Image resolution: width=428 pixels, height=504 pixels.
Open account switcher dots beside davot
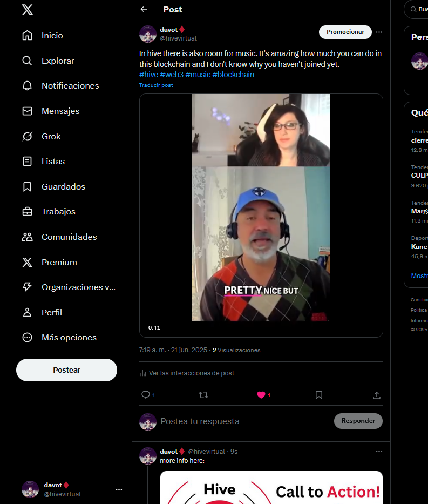coord(119,489)
